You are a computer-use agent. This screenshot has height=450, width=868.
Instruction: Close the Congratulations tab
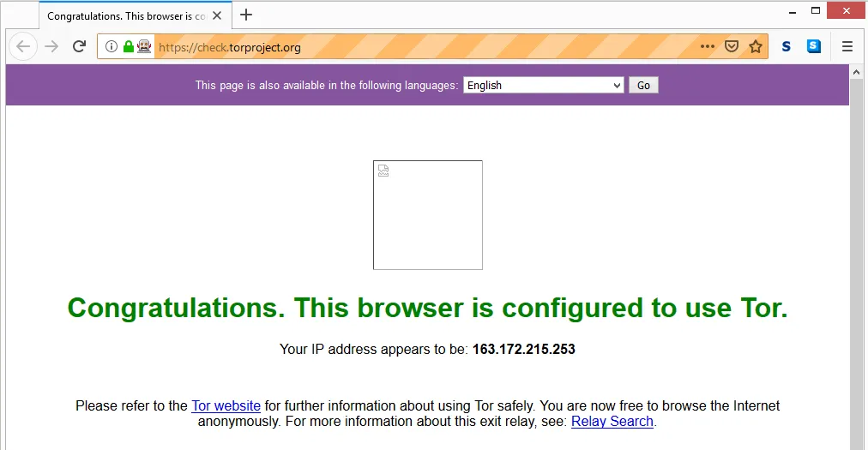[x=217, y=15]
